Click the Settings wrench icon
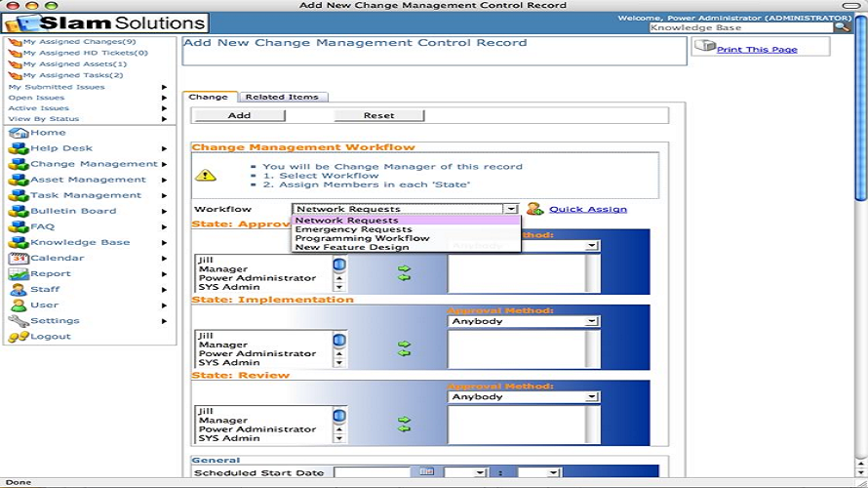This screenshot has width=868, height=488. [19, 321]
